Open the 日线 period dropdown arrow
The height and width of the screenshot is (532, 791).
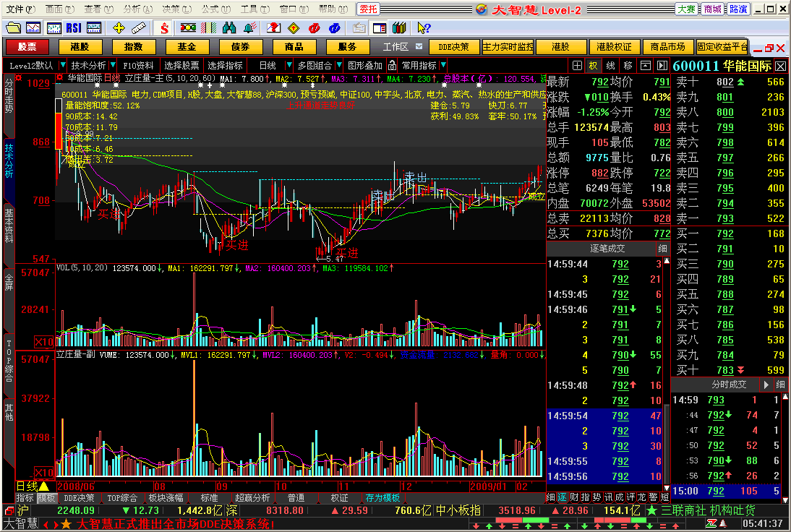pos(288,66)
